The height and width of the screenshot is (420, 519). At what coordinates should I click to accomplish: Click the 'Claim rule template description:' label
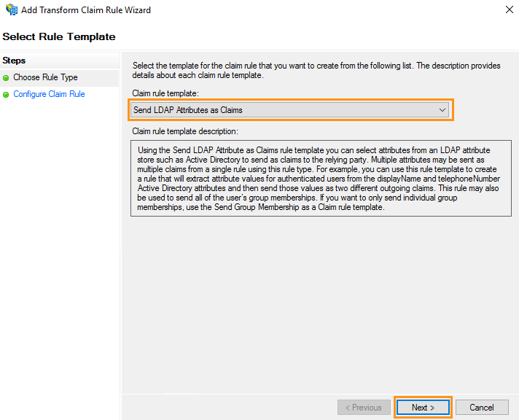(x=185, y=131)
